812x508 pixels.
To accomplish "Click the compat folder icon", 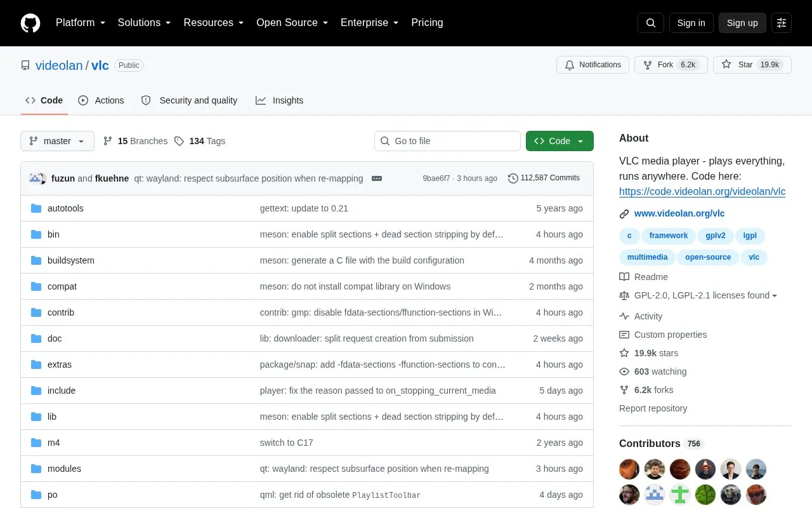I will 36,286.
